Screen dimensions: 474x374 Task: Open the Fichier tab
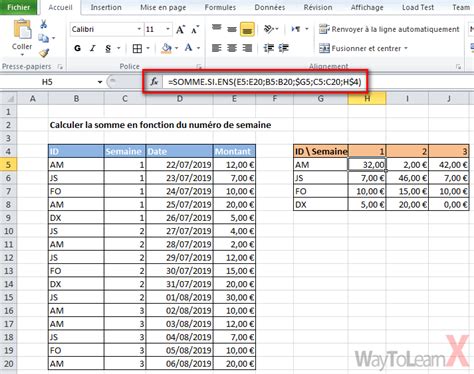(18, 7)
